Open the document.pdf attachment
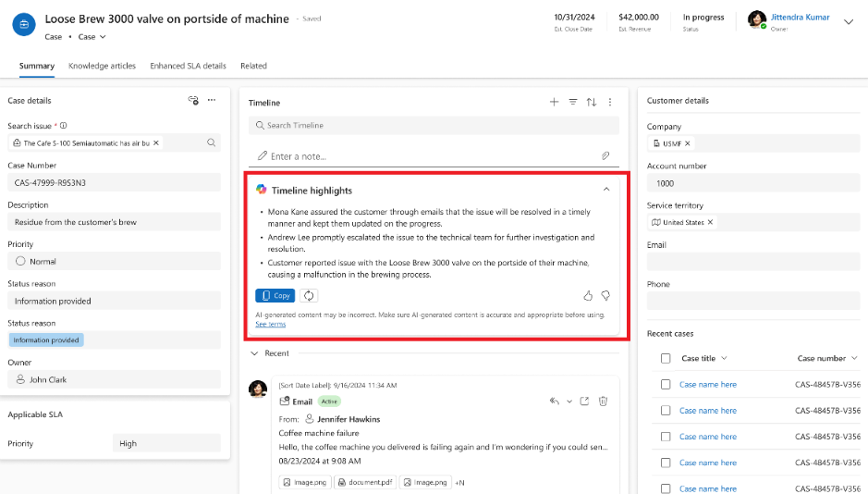 [x=365, y=482]
